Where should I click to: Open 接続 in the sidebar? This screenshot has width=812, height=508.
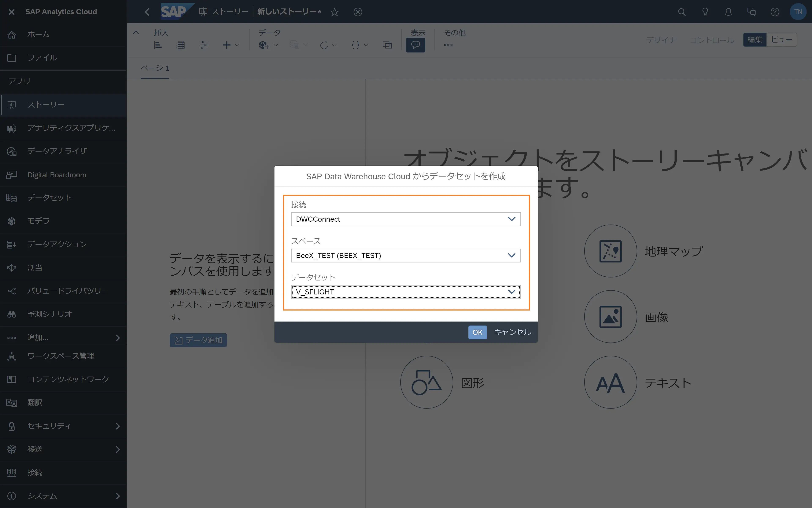click(x=63, y=472)
